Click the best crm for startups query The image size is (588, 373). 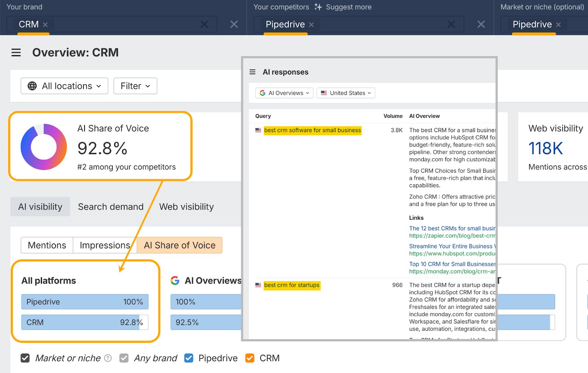(291, 285)
